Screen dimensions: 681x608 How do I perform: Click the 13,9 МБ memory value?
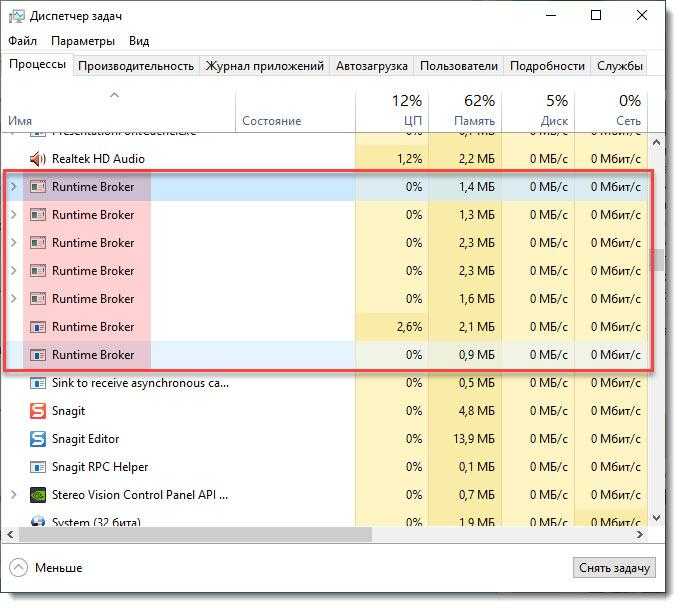pyautogui.click(x=474, y=439)
